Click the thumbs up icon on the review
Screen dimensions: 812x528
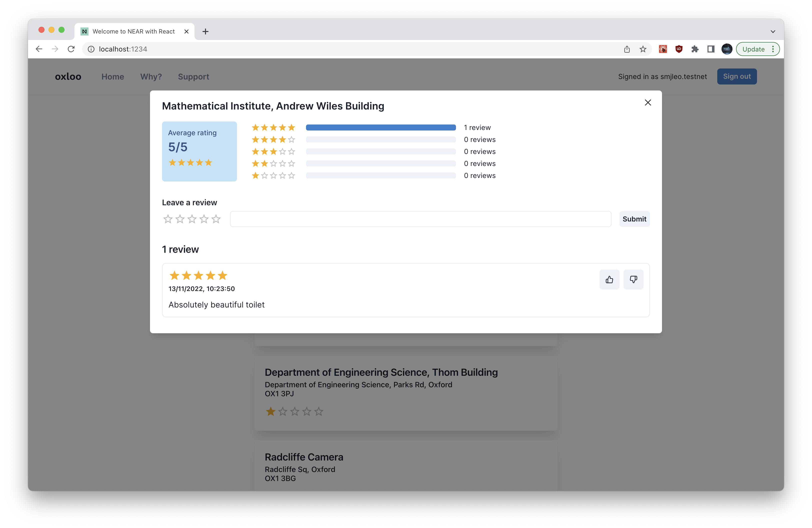click(x=609, y=280)
